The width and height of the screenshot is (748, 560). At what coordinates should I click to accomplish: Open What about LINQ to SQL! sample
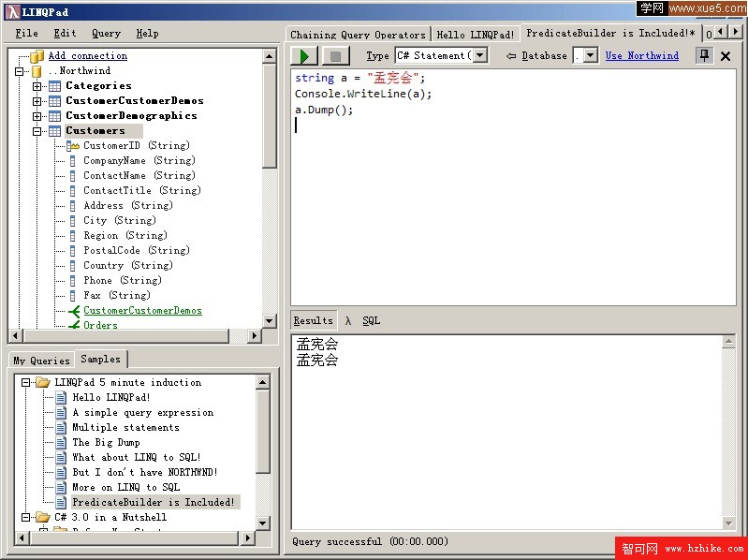click(x=137, y=458)
